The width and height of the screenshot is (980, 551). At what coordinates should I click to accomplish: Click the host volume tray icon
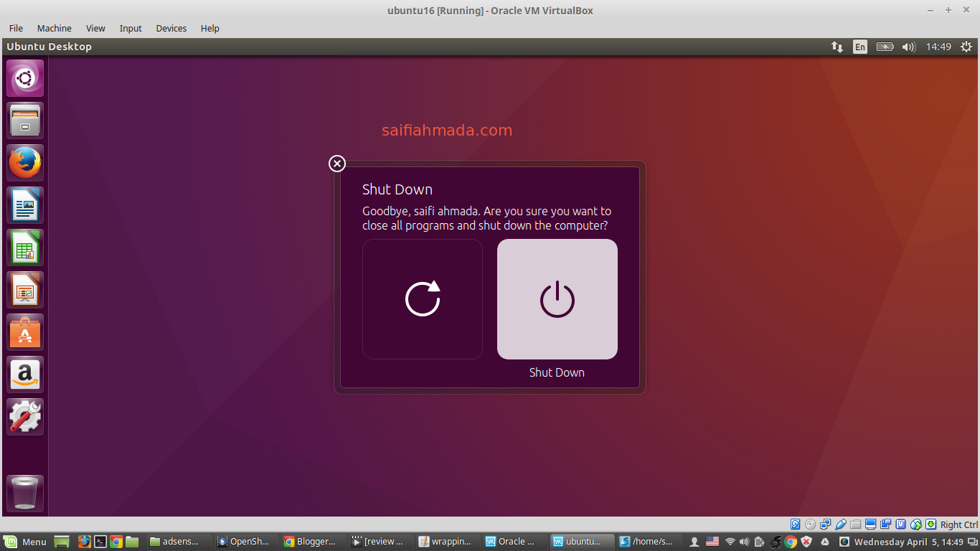744,542
